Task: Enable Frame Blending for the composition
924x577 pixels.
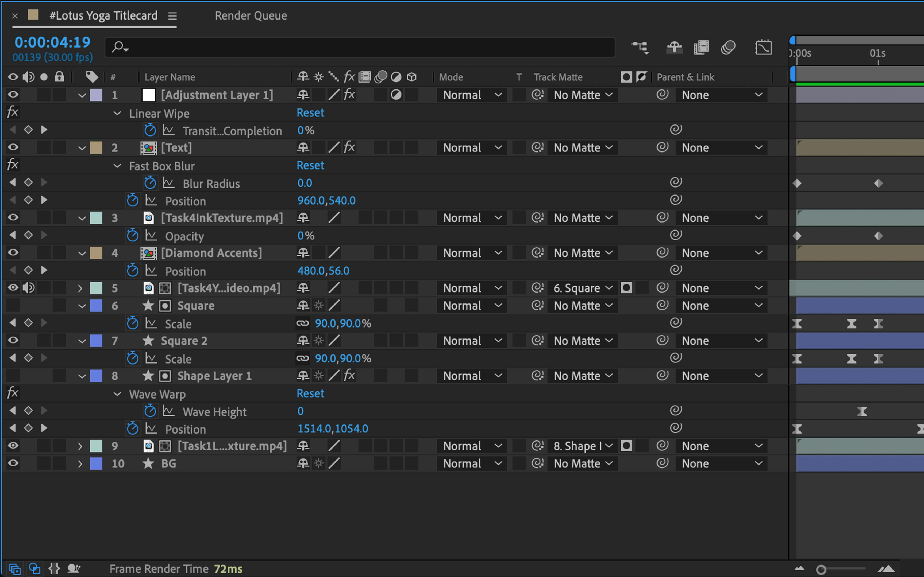Action: pyautogui.click(x=701, y=47)
